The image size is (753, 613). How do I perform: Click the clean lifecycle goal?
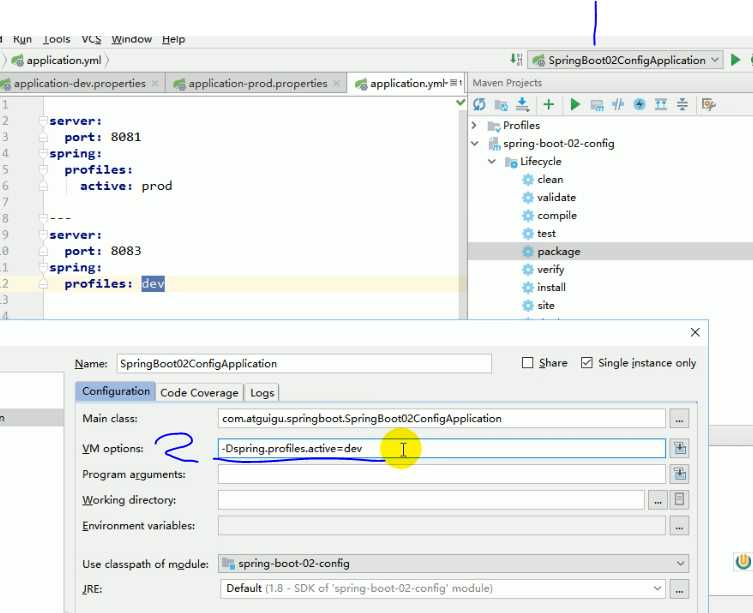(x=550, y=180)
